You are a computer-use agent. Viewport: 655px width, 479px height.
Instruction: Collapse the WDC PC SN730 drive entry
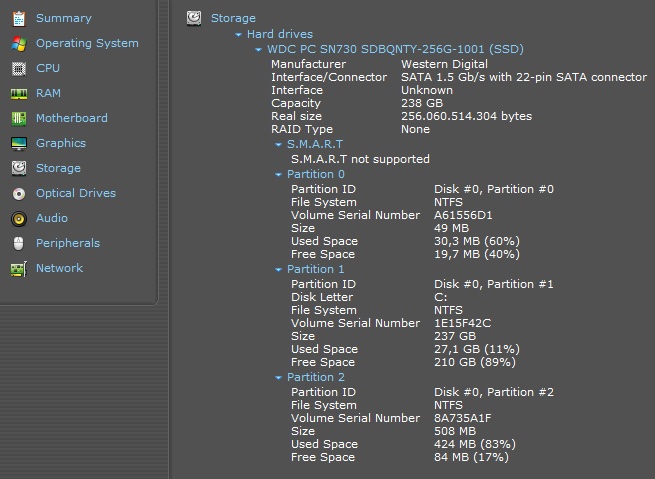[259, 49]
